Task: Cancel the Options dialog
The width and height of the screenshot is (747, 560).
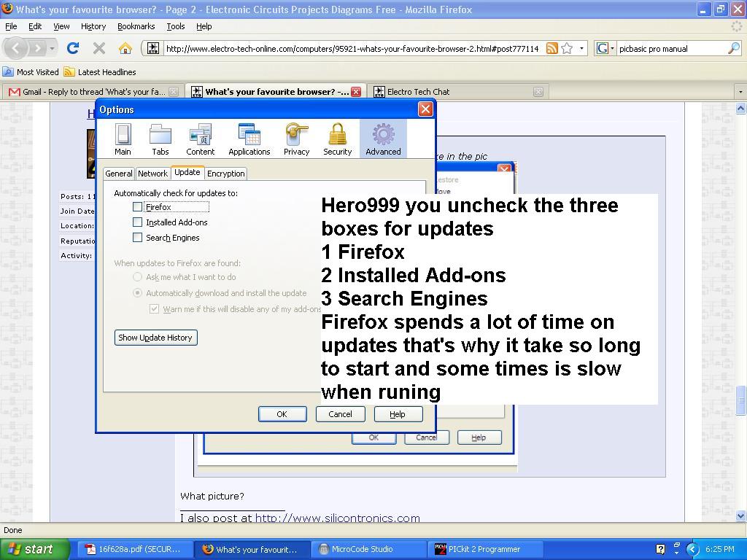Action: pyautogui.click(x=340, y=414)
